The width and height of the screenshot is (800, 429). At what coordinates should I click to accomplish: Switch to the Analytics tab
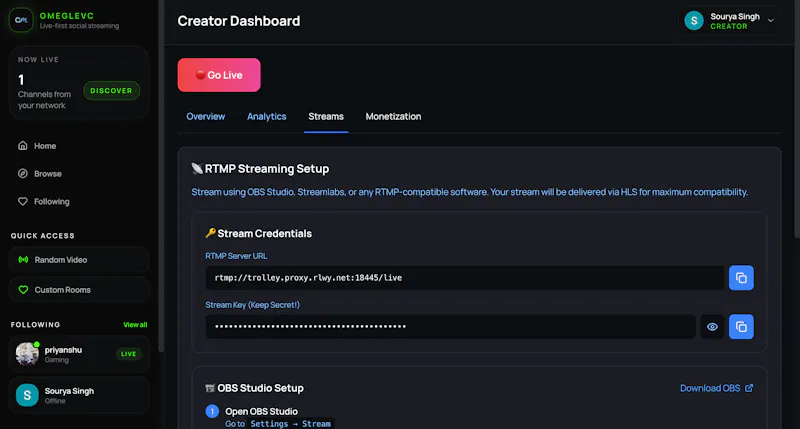pos(266,117)
